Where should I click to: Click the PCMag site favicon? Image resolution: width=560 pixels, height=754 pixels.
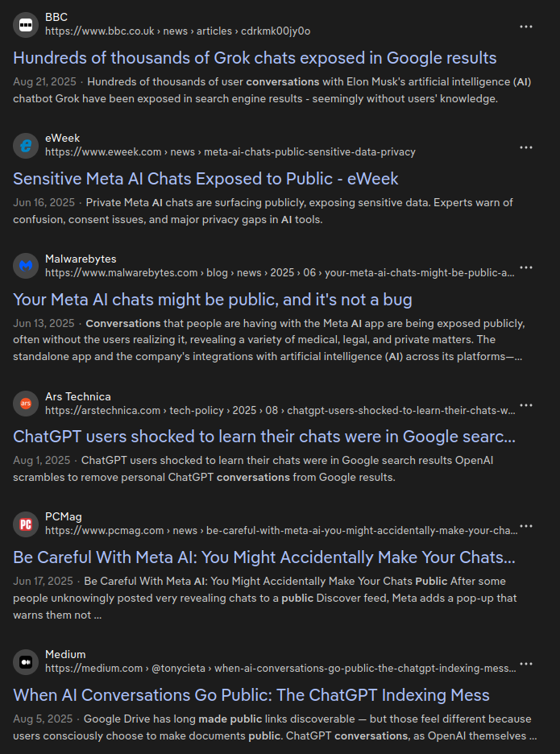(26, 524)
